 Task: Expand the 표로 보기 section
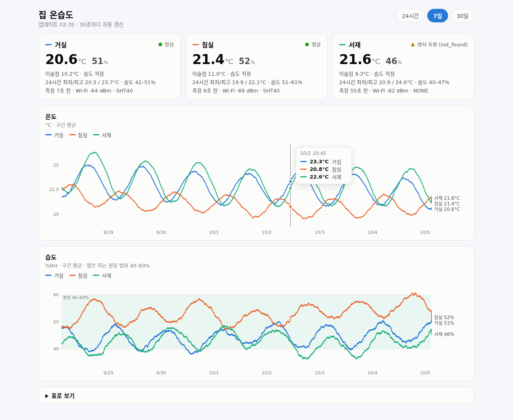[256, 396]
